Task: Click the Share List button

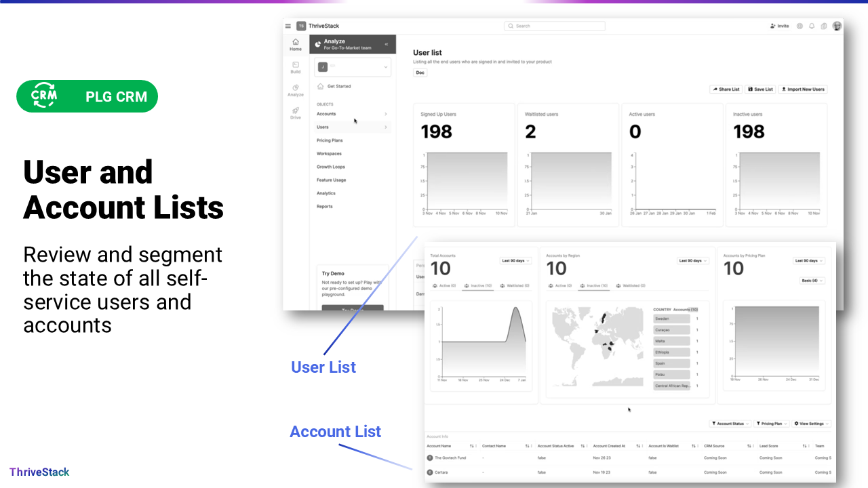Action: [726, 89]
